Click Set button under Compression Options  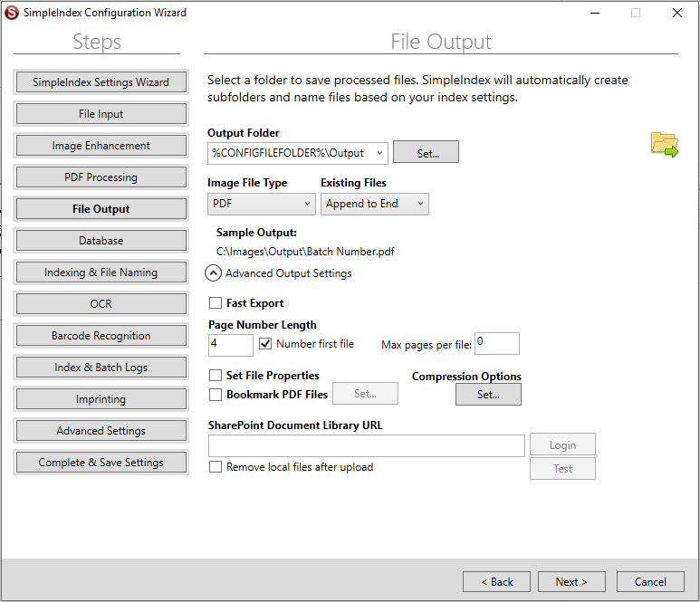click(488, 395)
